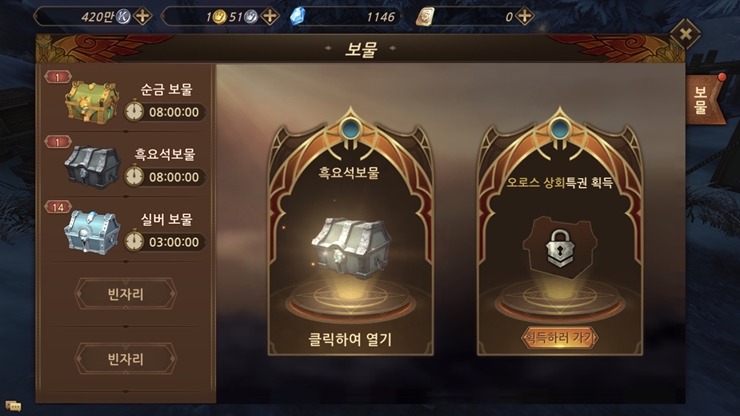Click the second 빈자리 empty slot
Viewport: 740px width, 416px height.
pyautogui.click(x=126, y=359)
